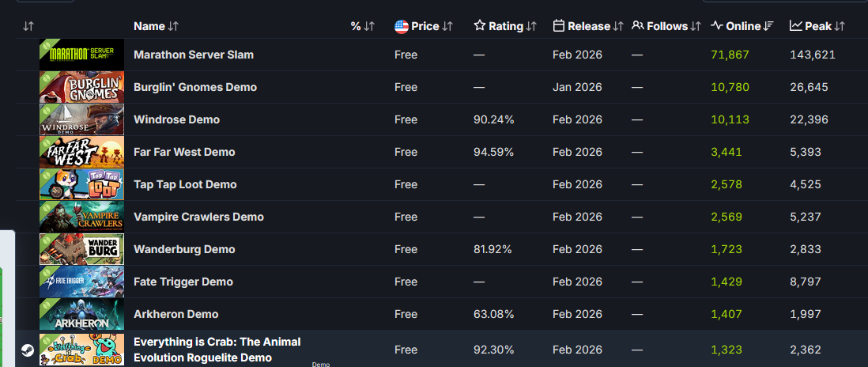Sort table by Rating column
The height and width of the screenshot is (367, 868).
click(505, 26)
